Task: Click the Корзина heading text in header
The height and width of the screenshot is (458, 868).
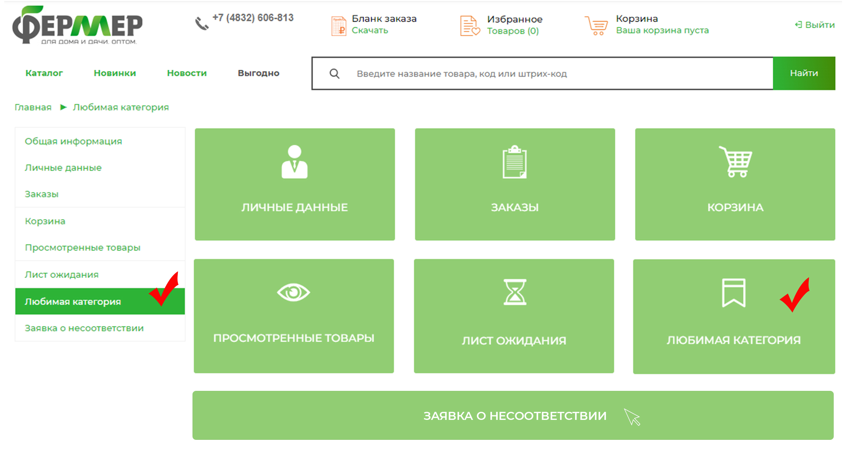Action: point(637,19)
